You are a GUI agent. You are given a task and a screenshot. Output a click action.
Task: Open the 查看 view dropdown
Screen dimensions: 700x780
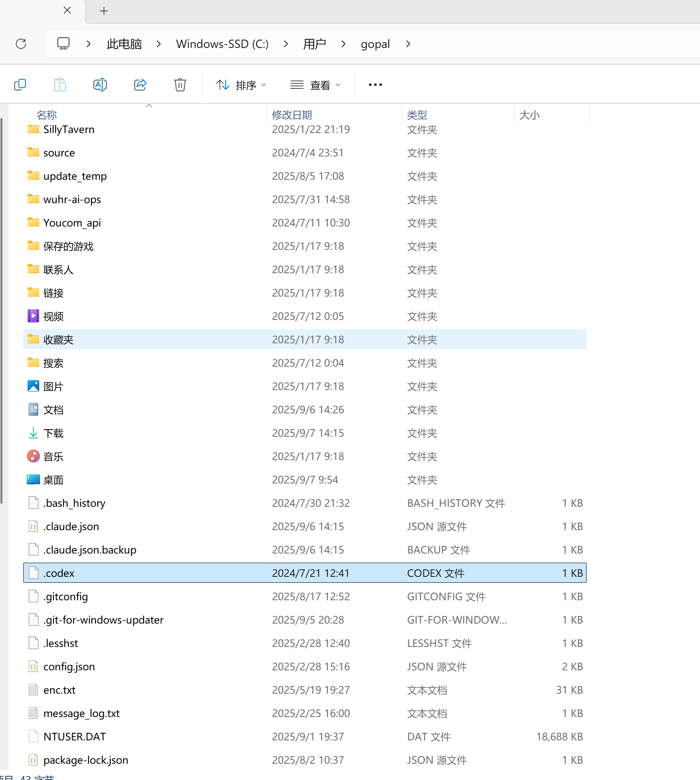pos(316,85)
